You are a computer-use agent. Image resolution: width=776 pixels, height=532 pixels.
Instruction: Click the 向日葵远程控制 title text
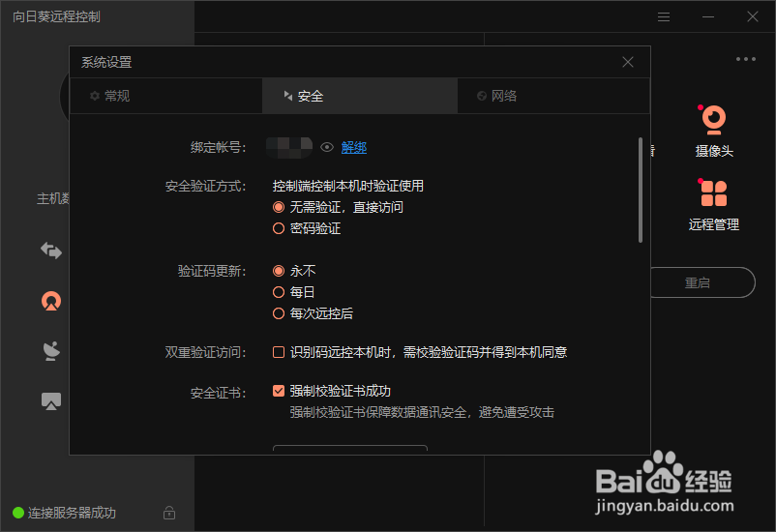pyautogui.click(x=56, y=16)
